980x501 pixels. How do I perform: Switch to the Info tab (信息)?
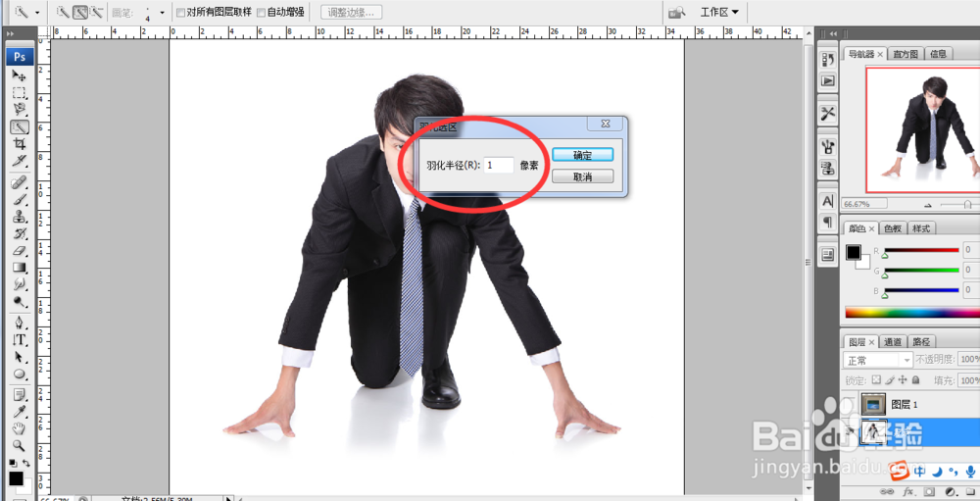pos(938,55)
